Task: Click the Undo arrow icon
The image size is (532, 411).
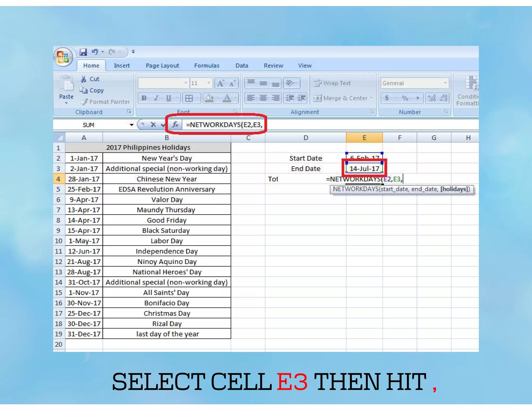Action: click(x=95, y=52)
